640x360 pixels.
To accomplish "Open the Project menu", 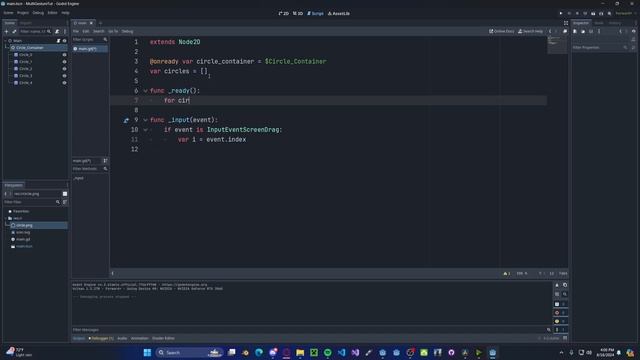I will tap(23, 13).
